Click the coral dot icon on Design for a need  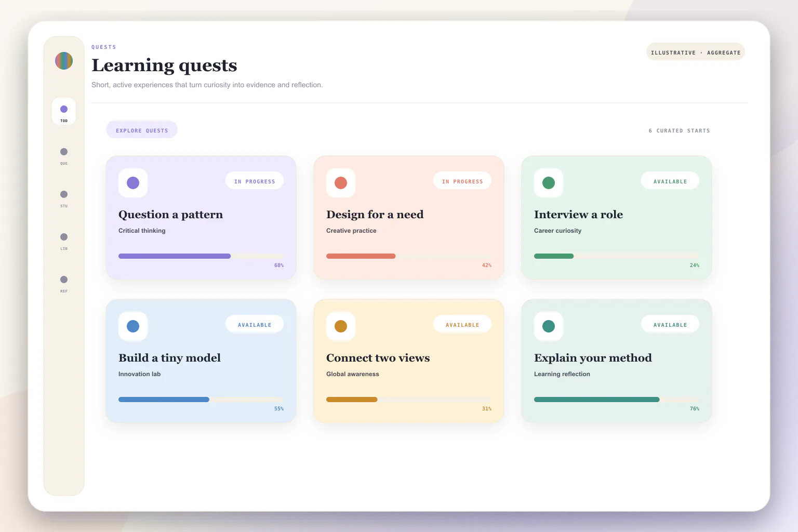[341, 183]
